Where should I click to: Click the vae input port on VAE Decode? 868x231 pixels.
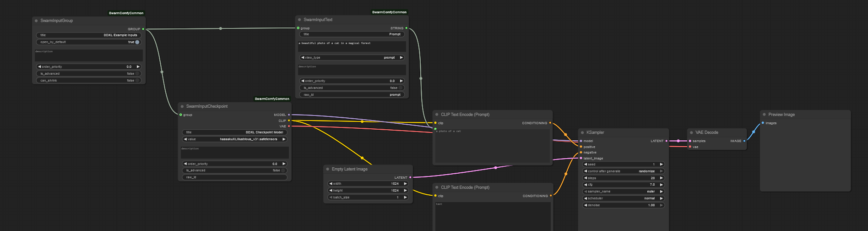pos(690,147)
